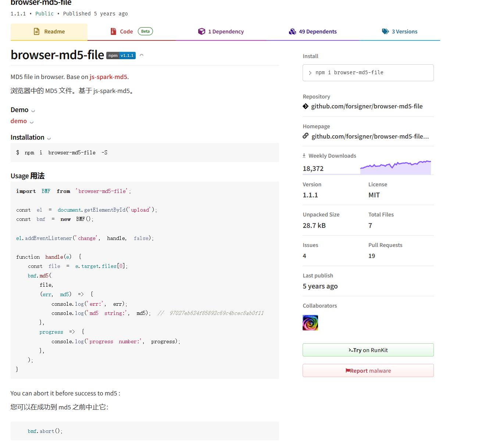Open the js-spark-md5 link
The height and width of the screenshot is (448, 478).
[x=108, y=77]
